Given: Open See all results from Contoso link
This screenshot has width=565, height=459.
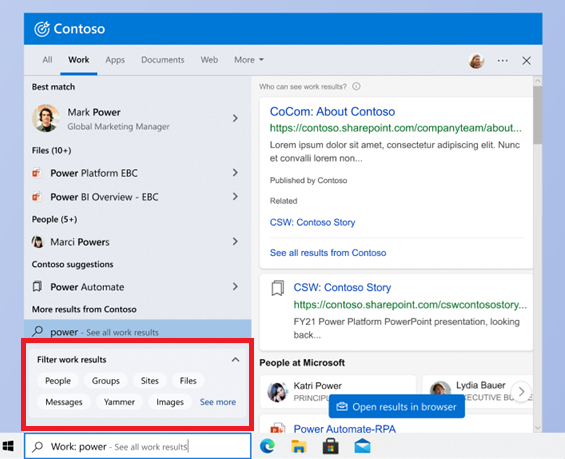Looking at the screenshot, I should click(x=328, y=253).
